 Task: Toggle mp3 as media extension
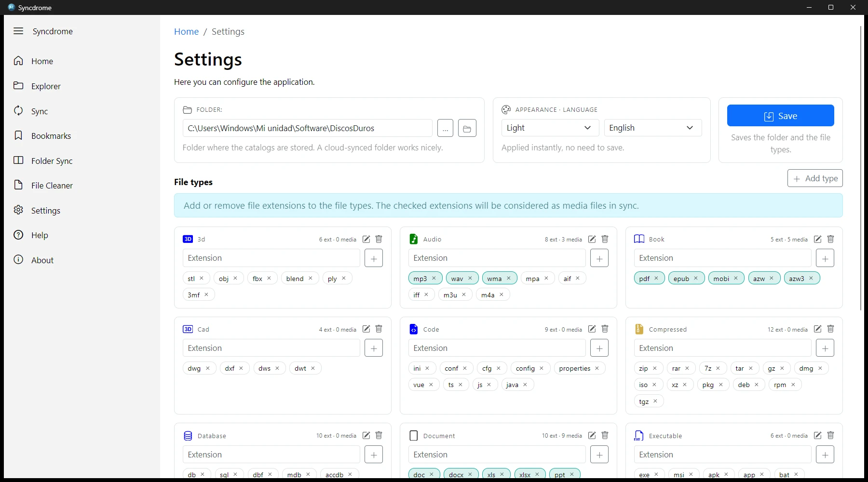click(420, 279)
